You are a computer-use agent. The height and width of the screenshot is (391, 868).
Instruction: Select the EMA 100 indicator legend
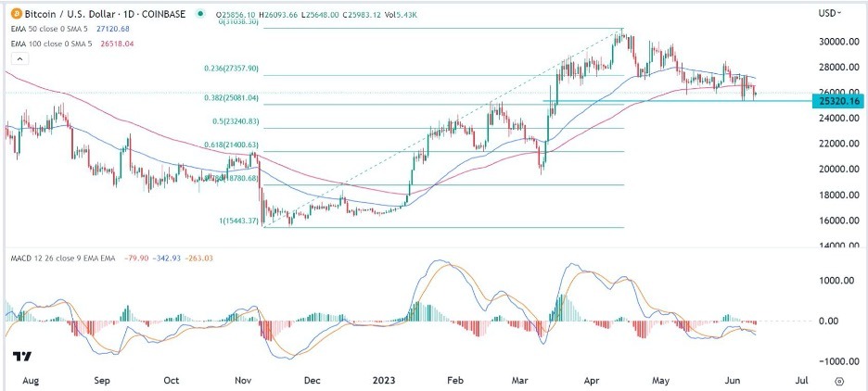click(49, 44)
